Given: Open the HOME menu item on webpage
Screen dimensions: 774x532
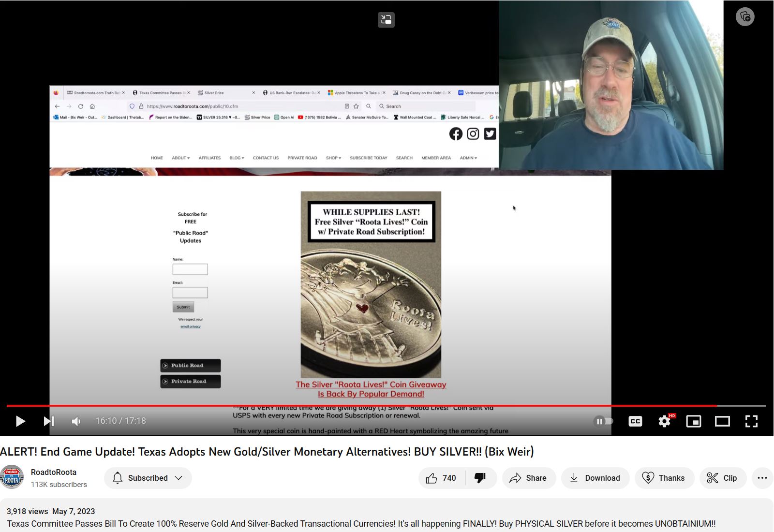Looking at the screenshot, I should (x=157, y=158).
